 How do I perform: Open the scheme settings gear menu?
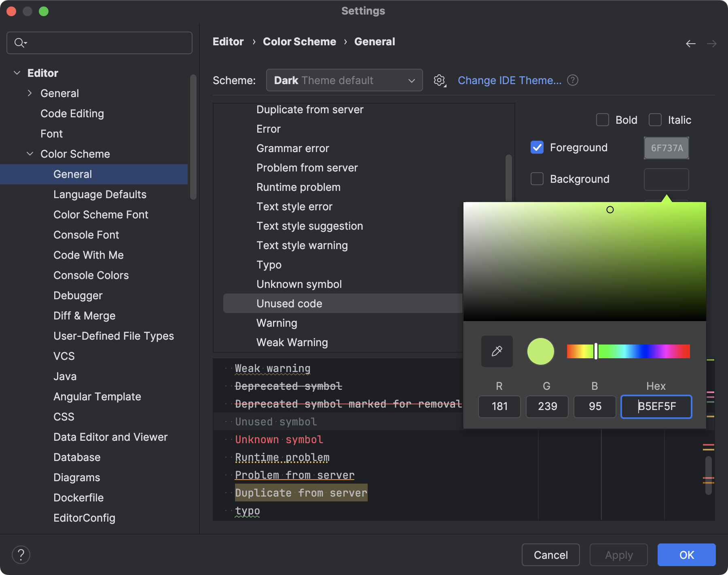coord(439,80)
